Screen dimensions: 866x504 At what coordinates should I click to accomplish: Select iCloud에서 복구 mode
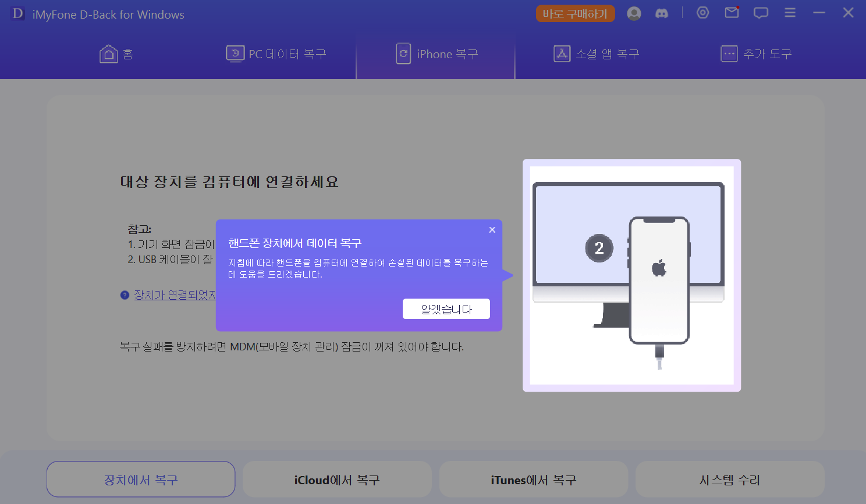point(337,480)
